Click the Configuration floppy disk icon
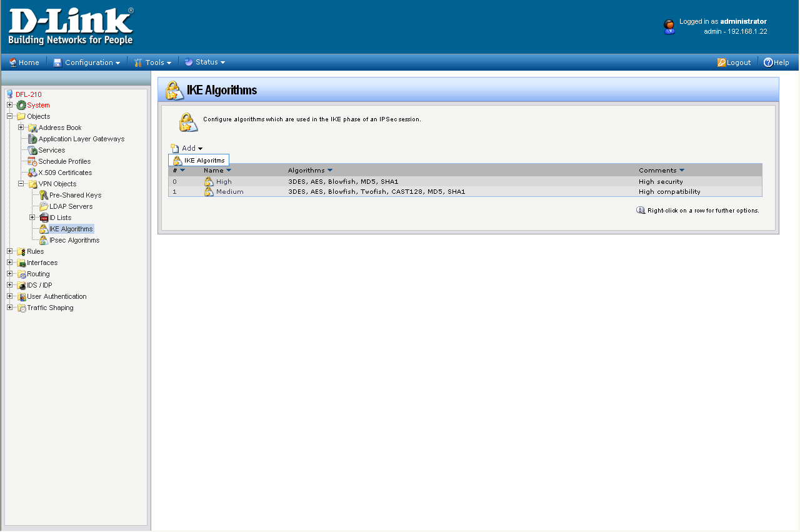The height and width of the screenshot is (532, 800). [57, 63]
